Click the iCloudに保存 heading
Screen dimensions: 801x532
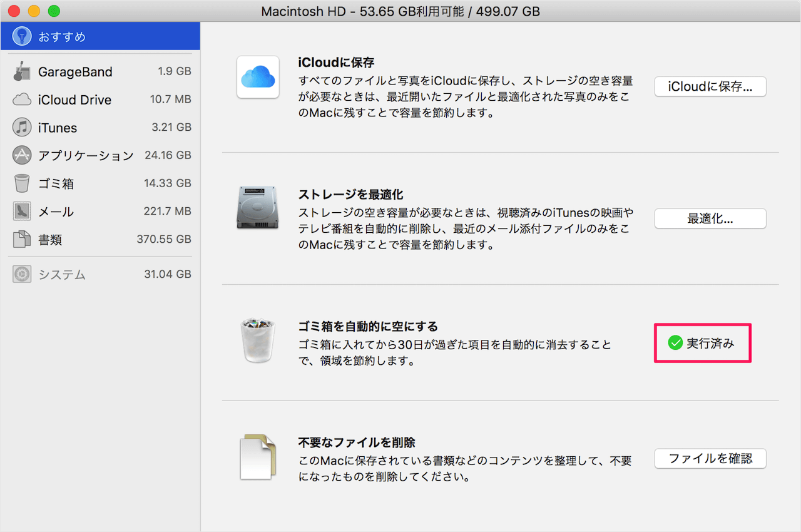click(336, 63)
